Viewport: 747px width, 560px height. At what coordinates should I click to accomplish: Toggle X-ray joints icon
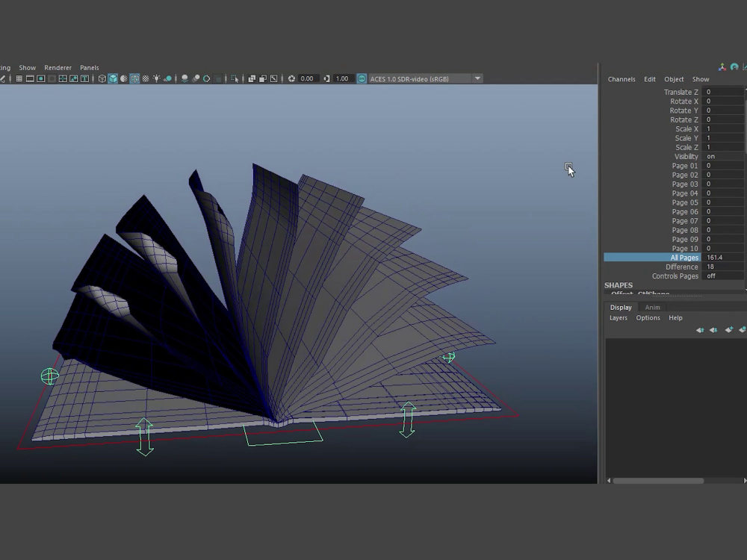[x=273, y=78]
